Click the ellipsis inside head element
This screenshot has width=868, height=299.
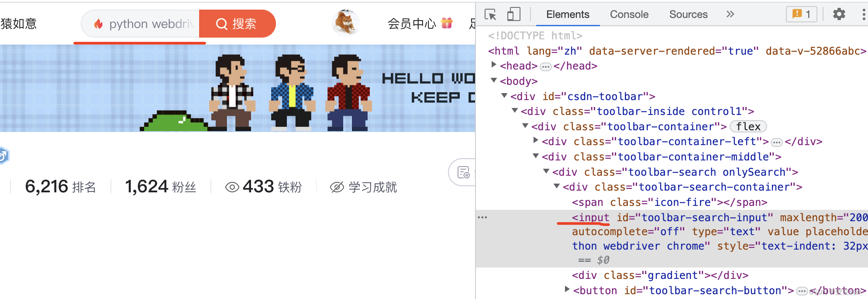546,66
